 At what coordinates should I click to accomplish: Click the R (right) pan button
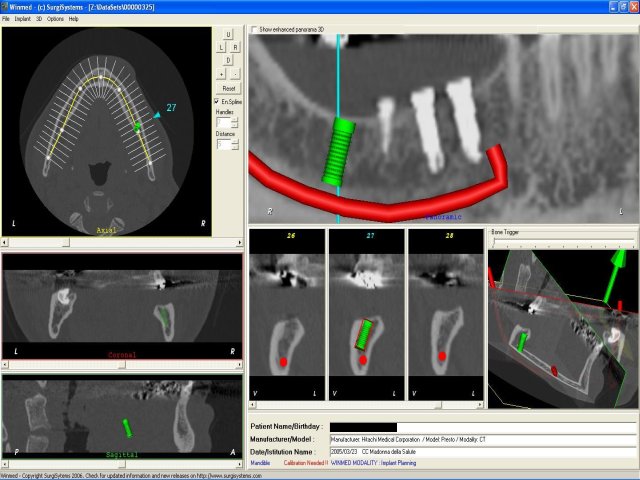point(235,47)
